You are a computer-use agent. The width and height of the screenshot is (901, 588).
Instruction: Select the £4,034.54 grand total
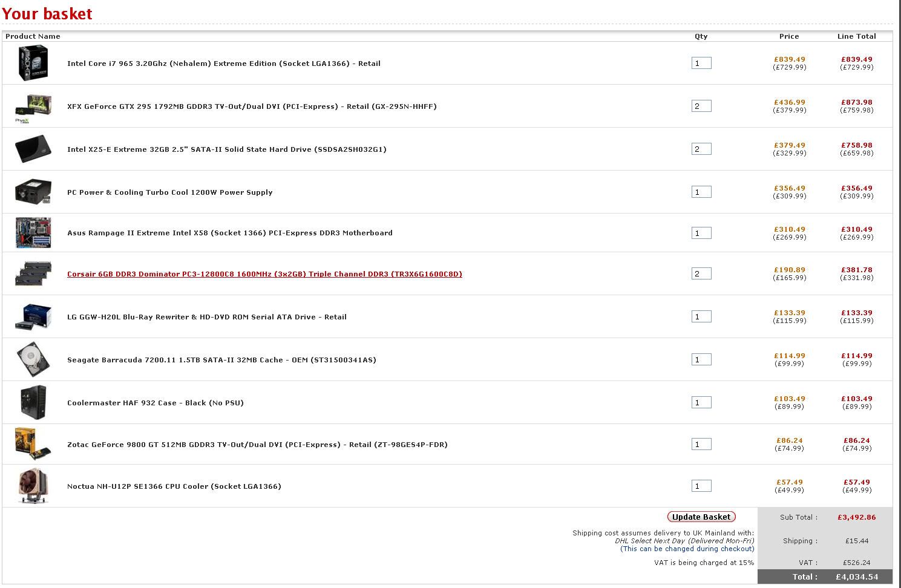[857, 577]
